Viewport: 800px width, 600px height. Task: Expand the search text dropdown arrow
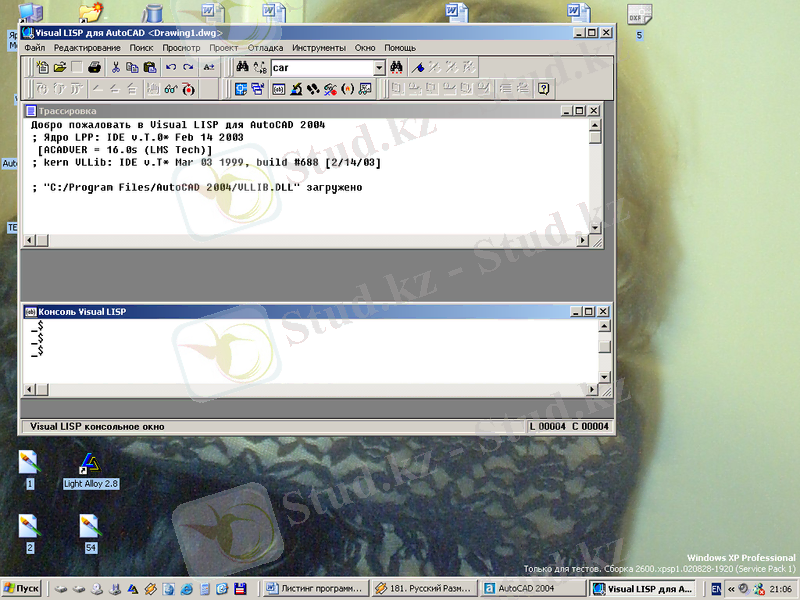[x=379, y=68]
